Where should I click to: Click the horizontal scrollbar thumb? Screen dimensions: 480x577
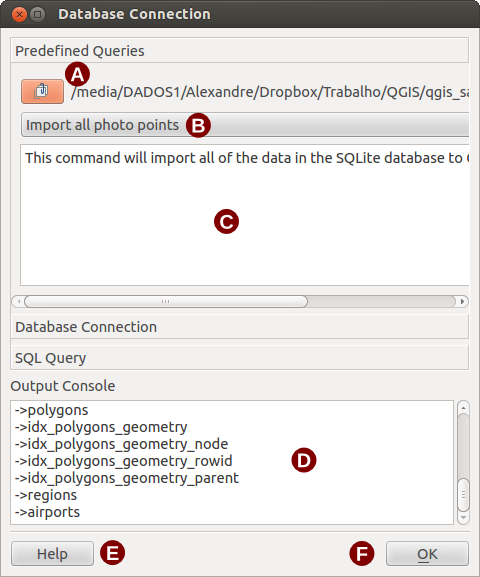pos(166,301)
